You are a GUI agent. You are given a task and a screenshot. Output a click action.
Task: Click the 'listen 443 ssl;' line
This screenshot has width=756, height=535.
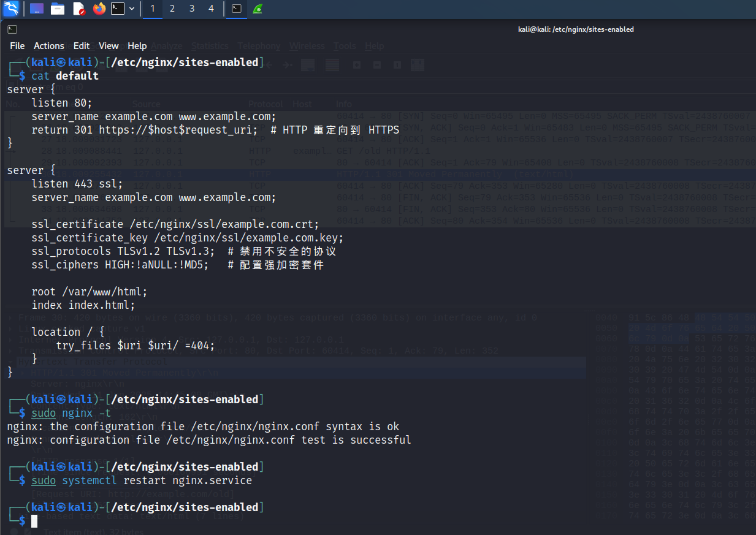tap(77, 184)
